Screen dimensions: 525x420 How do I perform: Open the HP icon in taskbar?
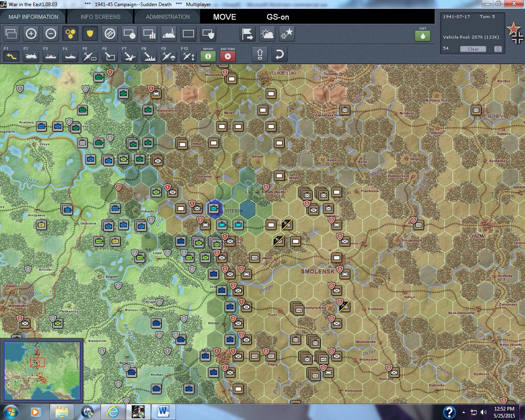click(x=87, y=412)
